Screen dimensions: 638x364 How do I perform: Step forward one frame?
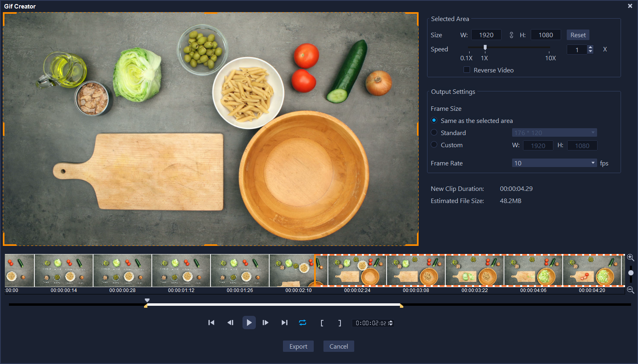[x=266, y=323]
